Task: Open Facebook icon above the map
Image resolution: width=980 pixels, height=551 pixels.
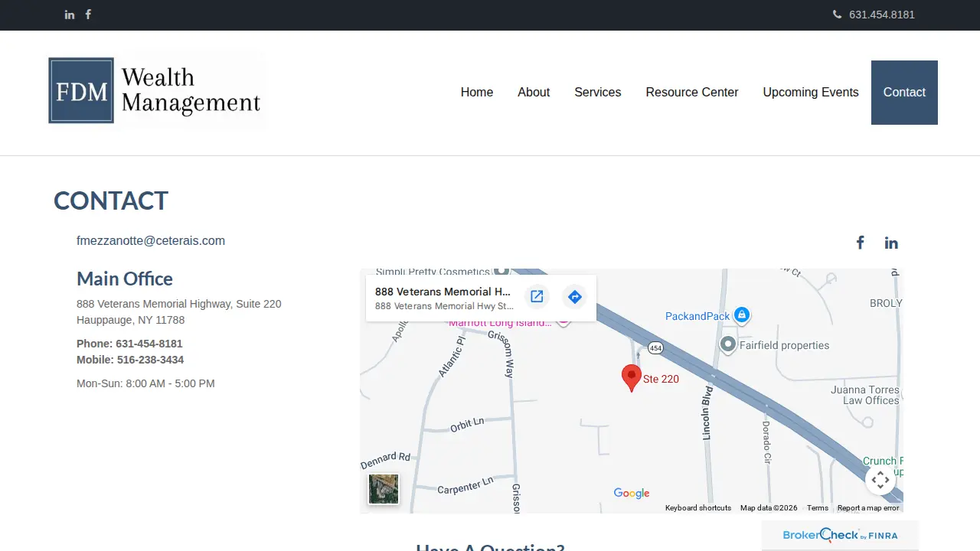Action: pyautogui.click(x=860, y=243)
